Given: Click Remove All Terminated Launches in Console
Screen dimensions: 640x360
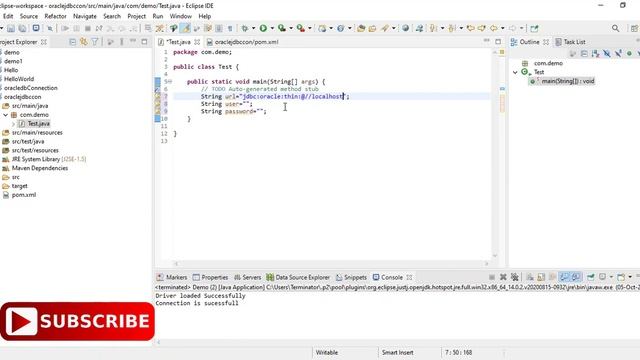Looking at the screenshot, I should click(515, 277).
